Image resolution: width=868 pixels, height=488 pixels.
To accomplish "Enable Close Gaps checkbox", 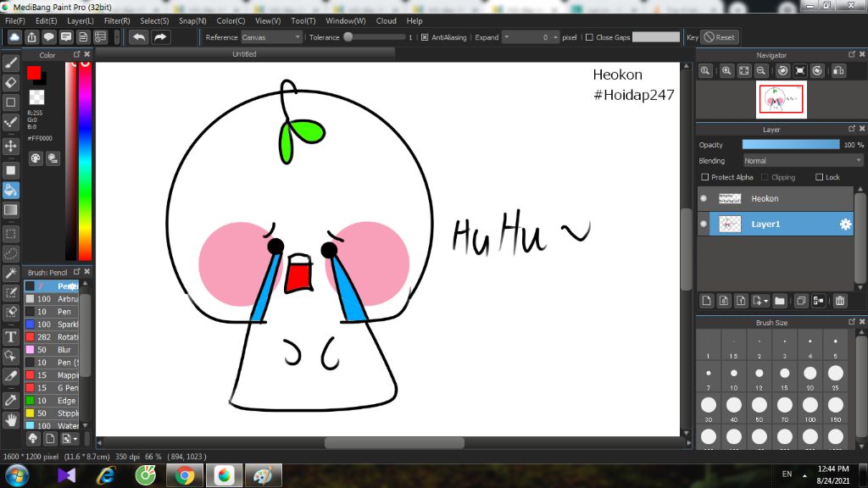I will click(589, 37).
